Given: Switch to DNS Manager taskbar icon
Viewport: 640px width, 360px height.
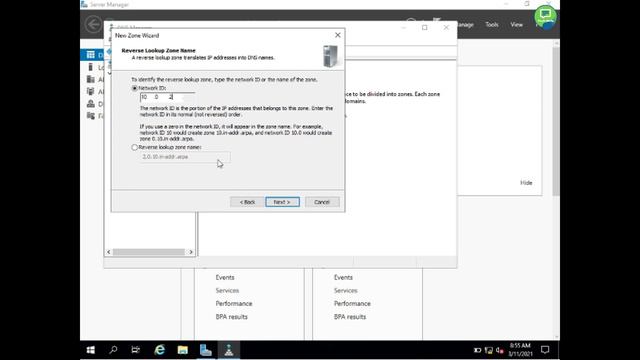Looking at the screenshot, I should point(229,350).
